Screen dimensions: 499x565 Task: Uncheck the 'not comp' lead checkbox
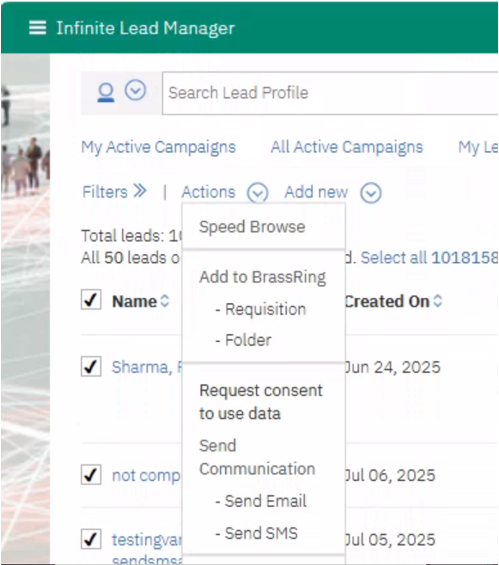coord(91,474)
